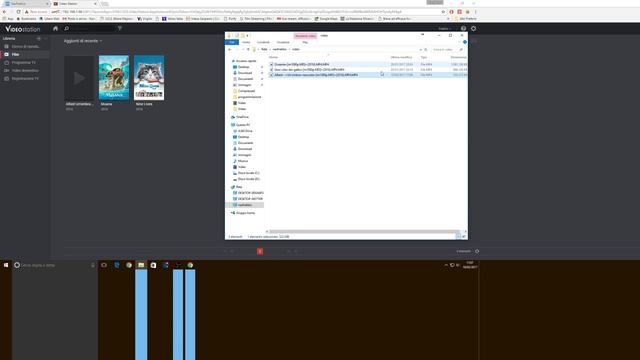This screenshot has height=360, width=640.
Task: Click the Video Station search magnifier icon
Action: pyautogui.click(x=67, y=29)
